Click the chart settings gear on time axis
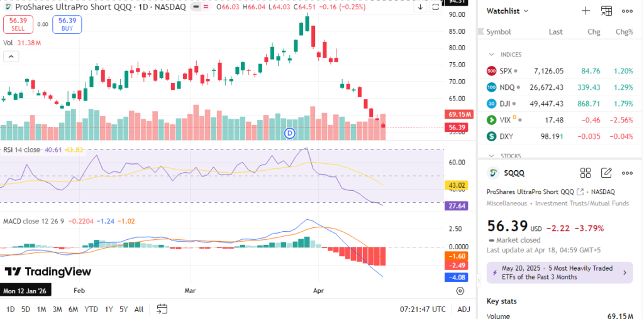 click(460, 291)
